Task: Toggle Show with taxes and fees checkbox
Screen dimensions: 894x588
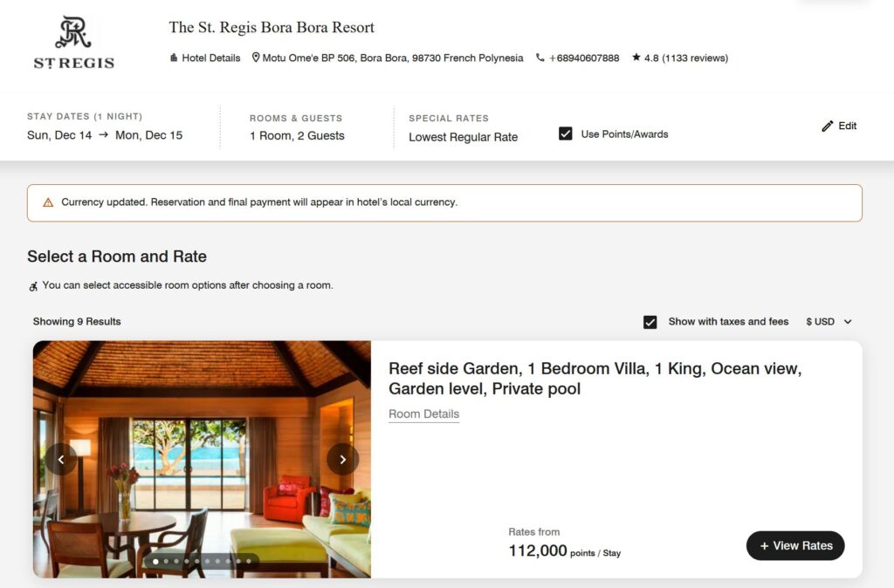Action: (650, 322)
